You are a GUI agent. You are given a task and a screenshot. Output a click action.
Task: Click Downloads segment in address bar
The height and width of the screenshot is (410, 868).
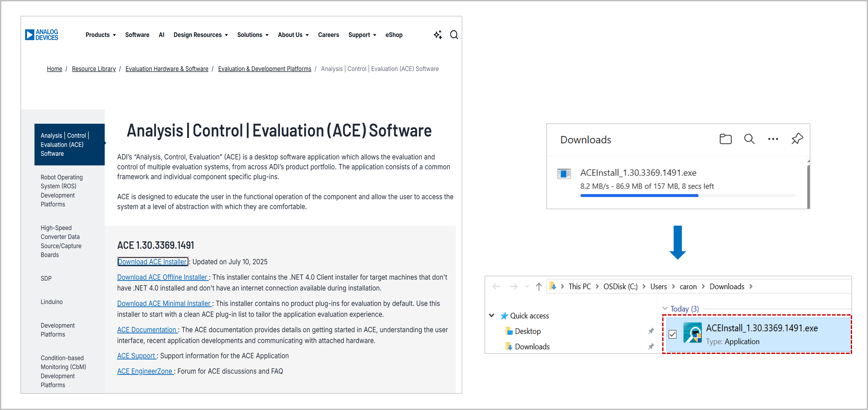click(x=727, y=287)
